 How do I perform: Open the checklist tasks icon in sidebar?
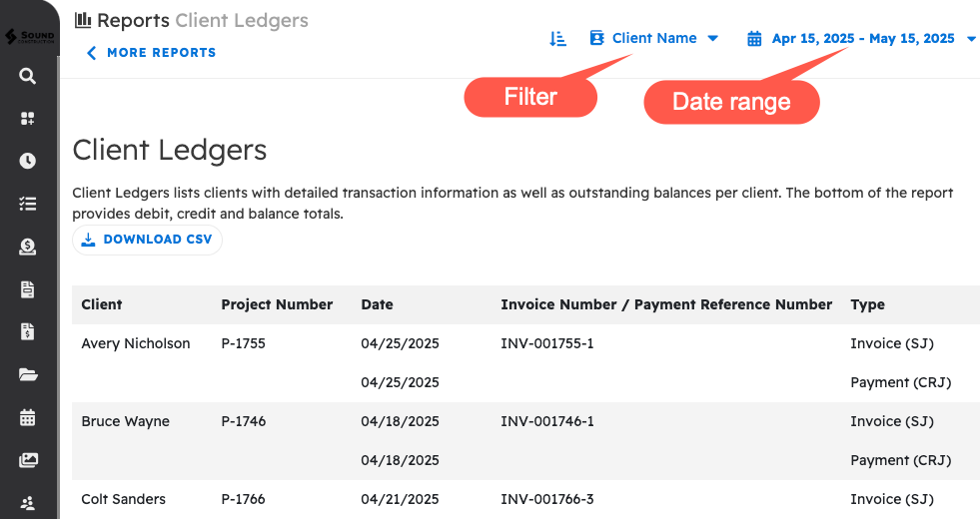28,204
